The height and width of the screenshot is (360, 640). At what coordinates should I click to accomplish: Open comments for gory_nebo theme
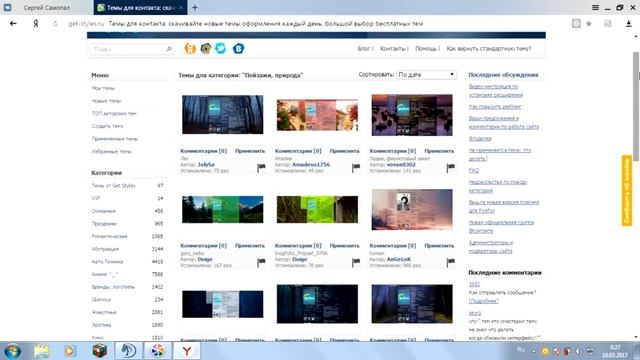coord(203,246)
